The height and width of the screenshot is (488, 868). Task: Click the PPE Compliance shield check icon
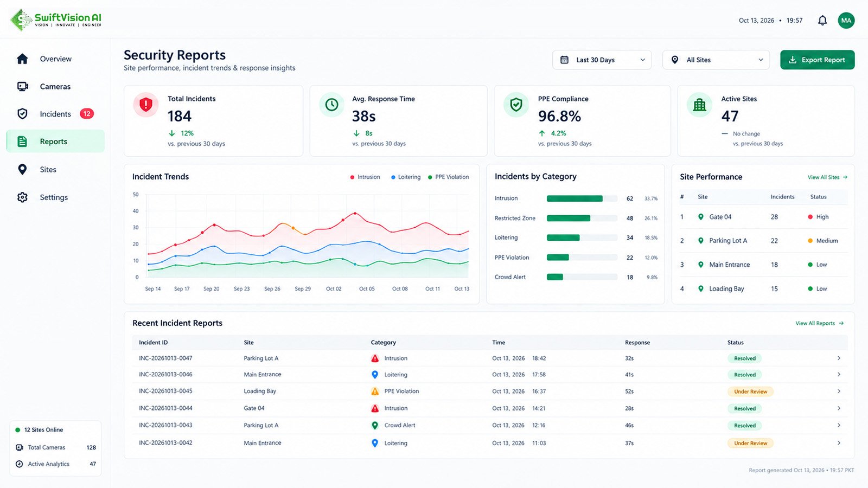point(516,105)
